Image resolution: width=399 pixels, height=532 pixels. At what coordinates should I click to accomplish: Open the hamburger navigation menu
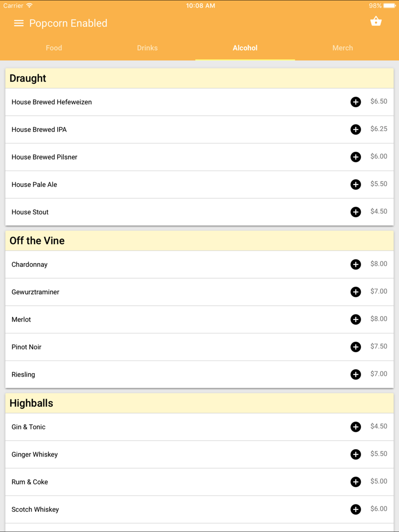click(19, 23)
